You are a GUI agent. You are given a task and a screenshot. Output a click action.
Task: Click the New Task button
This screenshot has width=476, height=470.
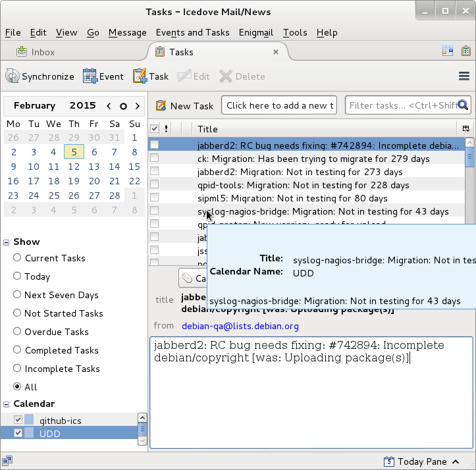[x=184, y=106]
